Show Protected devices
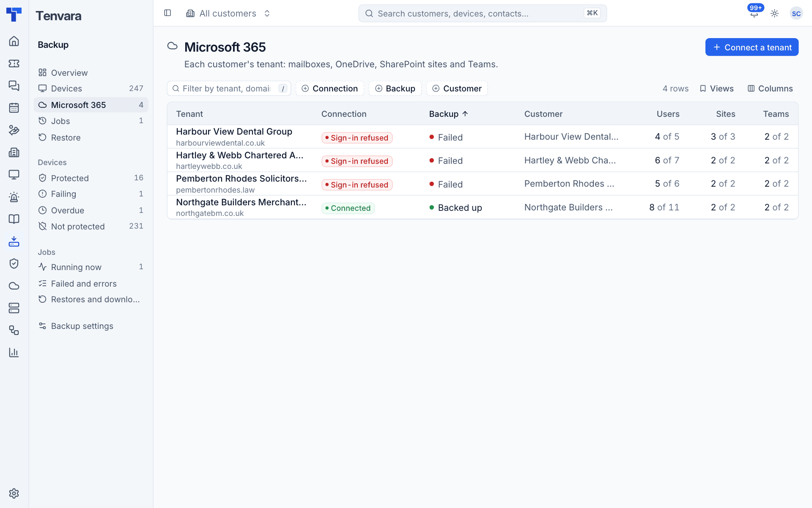This screenshot has width=812, height=508. tap(91, 178)
